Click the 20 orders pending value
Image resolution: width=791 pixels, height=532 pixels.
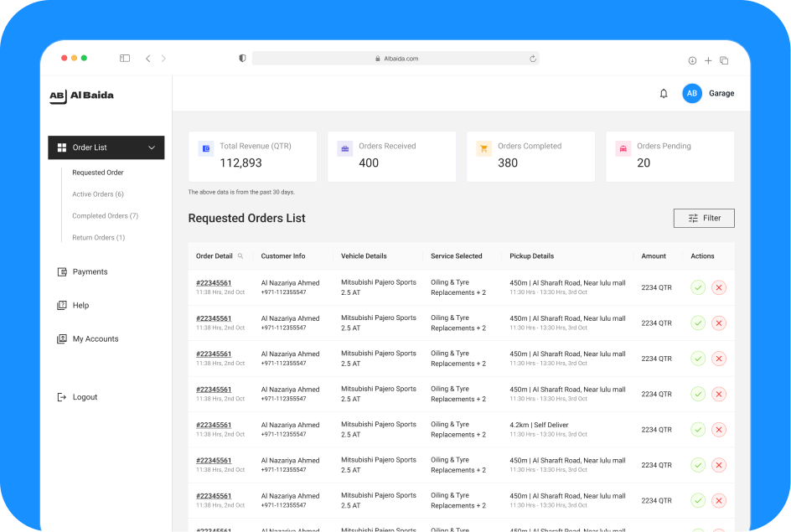[644, 163]
